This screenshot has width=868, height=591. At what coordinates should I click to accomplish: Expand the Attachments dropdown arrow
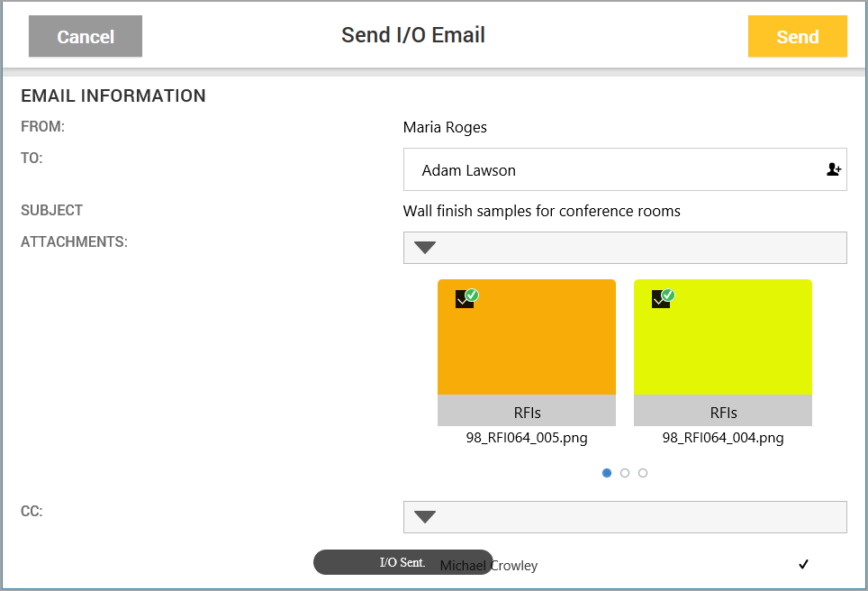tap(425, 248)
